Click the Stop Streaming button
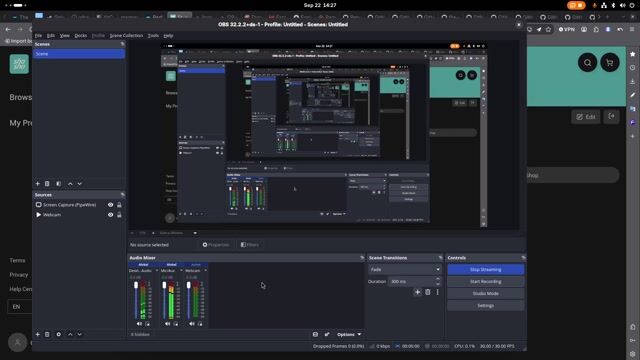 485,269
